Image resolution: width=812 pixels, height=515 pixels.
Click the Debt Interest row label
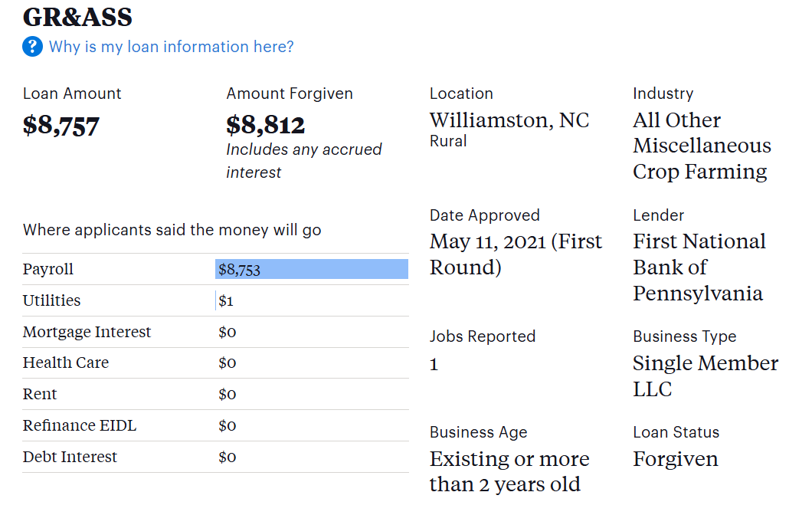click(70, 457)
